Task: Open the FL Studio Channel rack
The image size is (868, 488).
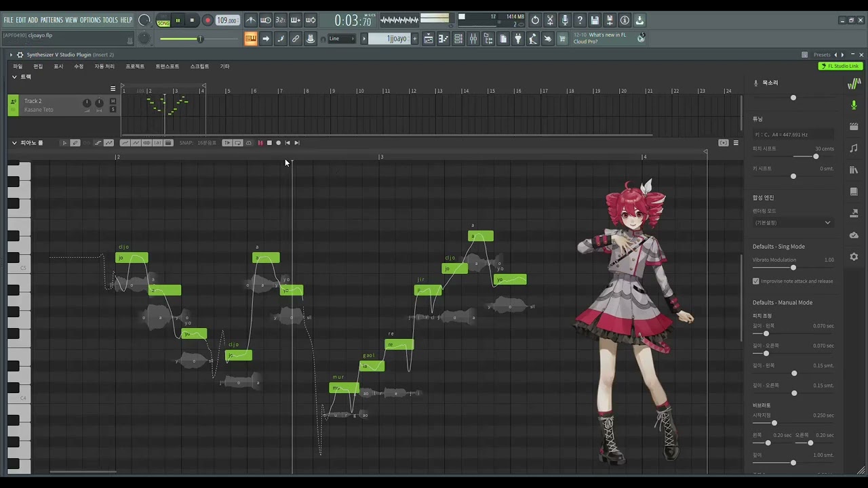Action: [458, 39]
